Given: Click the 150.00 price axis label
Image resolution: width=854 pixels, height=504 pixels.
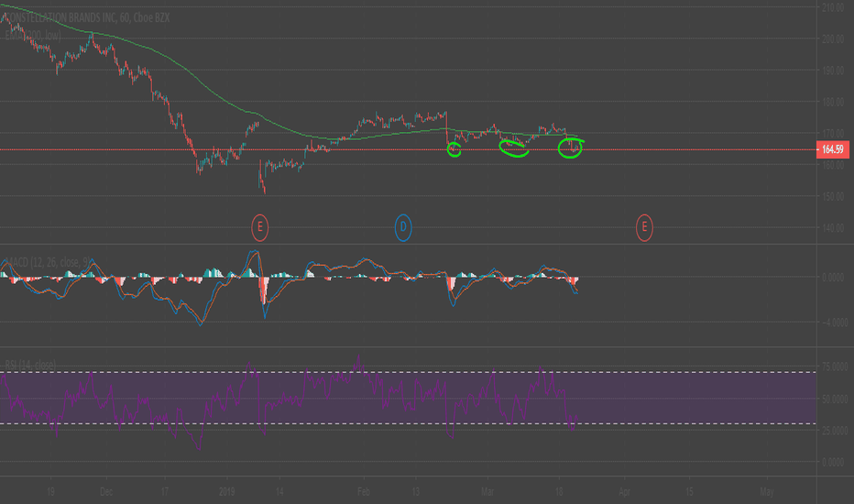Looking at the screenshot, I should point(833,197).
